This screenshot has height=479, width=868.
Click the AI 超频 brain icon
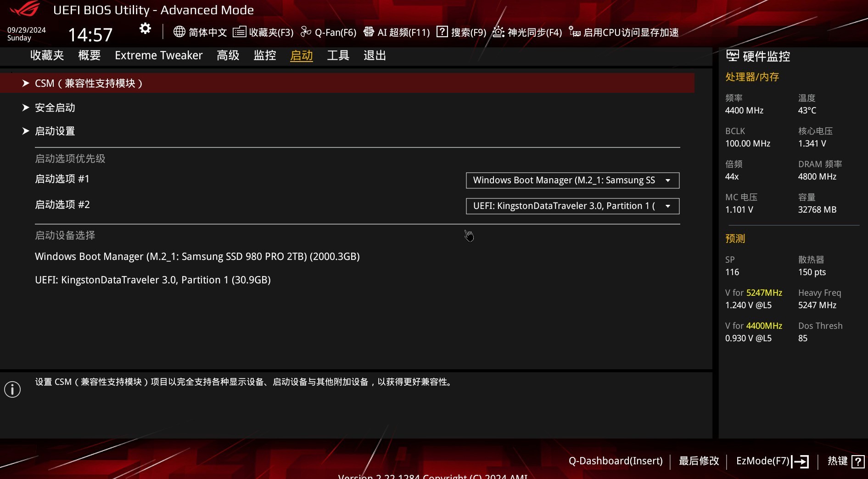pos(369,32)
